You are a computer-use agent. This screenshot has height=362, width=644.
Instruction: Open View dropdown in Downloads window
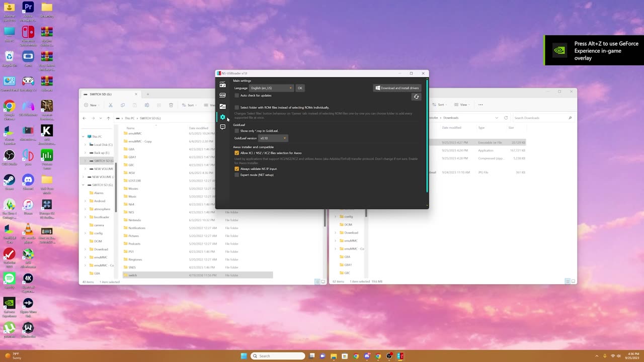pos(461,105)
